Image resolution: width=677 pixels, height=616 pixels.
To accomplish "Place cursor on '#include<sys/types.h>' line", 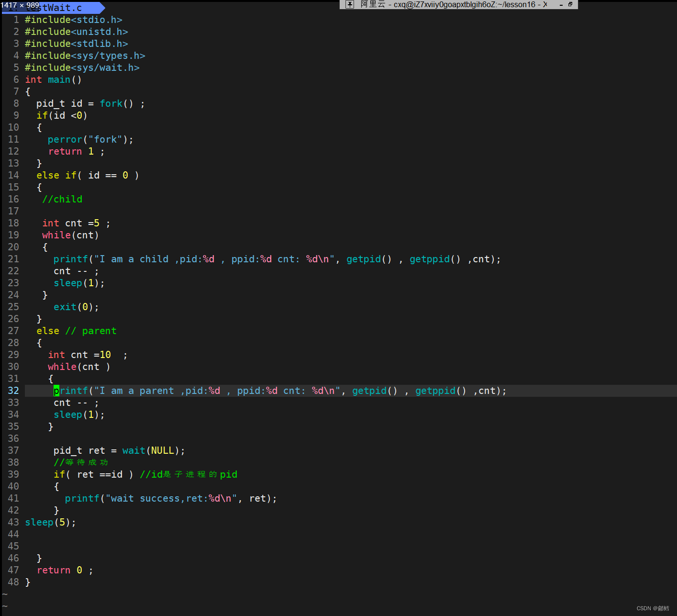I will coord(85,56).
